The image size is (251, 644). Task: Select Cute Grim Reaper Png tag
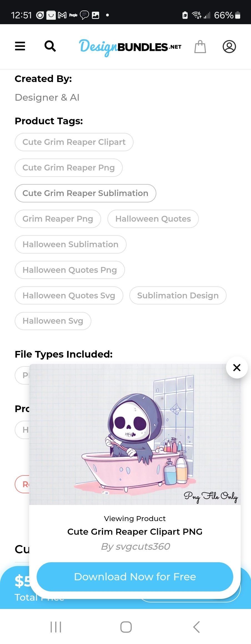coord(69,168)
